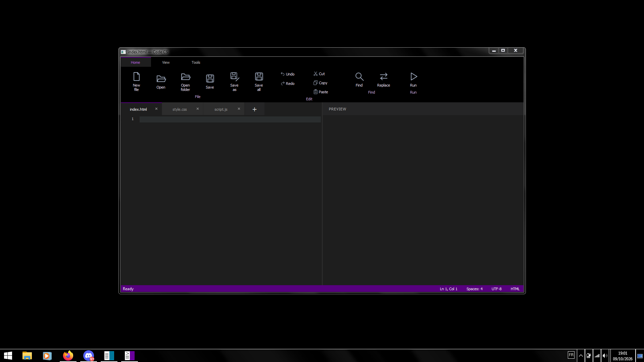This screenshot has width=644, height=362.
Task: Click the Spaces: 4 indentation setting
Action: (475, 289)
